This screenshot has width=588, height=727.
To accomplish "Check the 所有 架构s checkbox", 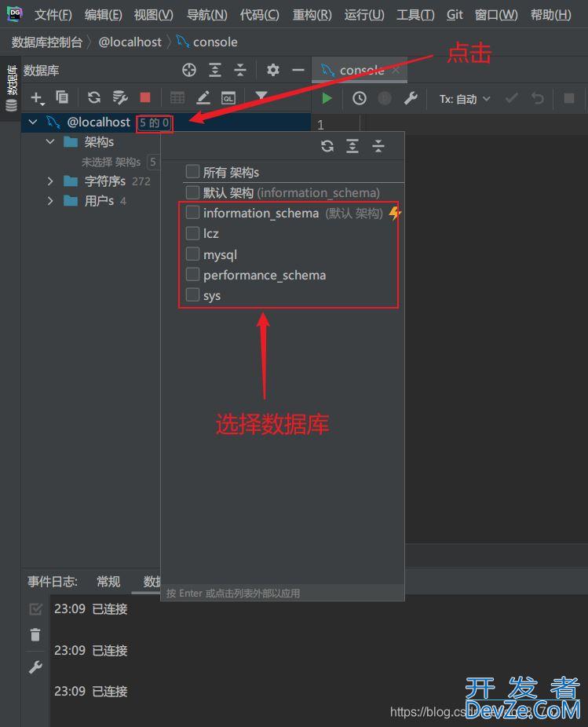I will click(x=192, y=172).
